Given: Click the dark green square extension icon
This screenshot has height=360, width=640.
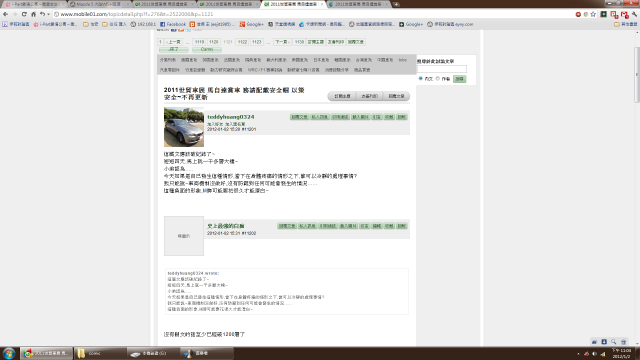Looking at the screenshot, I should pos(603,14).
